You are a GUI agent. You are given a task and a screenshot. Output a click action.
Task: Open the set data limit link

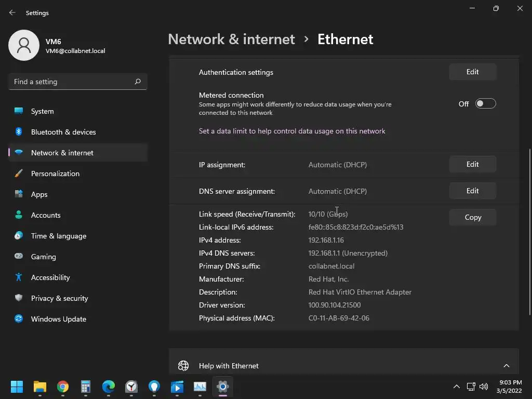point(292,131)
